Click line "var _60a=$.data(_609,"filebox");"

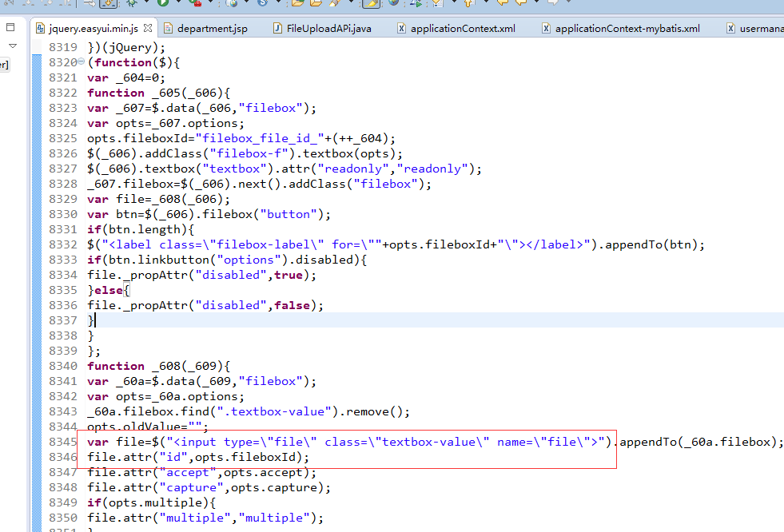(x=201, y=381)
